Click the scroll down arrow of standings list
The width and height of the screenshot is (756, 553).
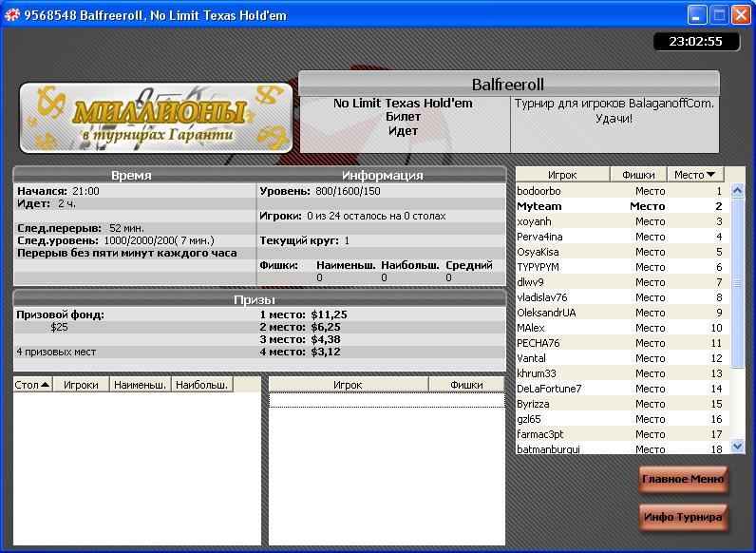tap(737, 447)
